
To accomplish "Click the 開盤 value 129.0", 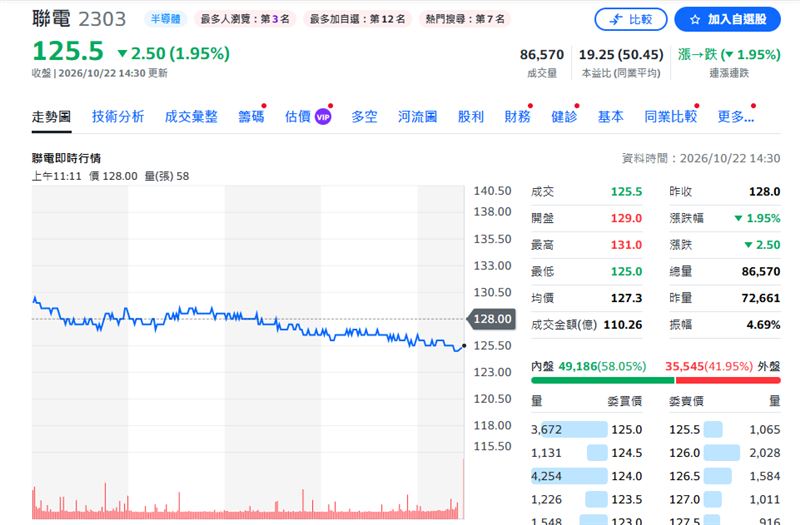I will point(627,218).
